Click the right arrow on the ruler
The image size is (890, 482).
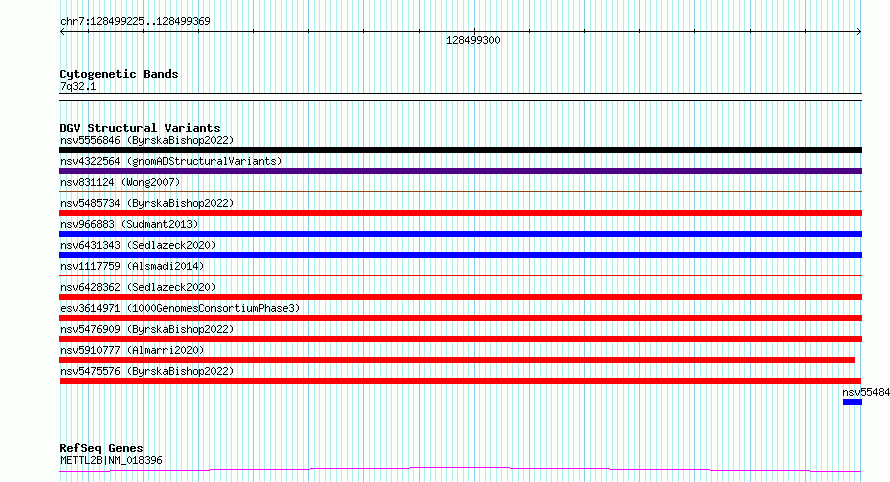(x=859, y=32)
